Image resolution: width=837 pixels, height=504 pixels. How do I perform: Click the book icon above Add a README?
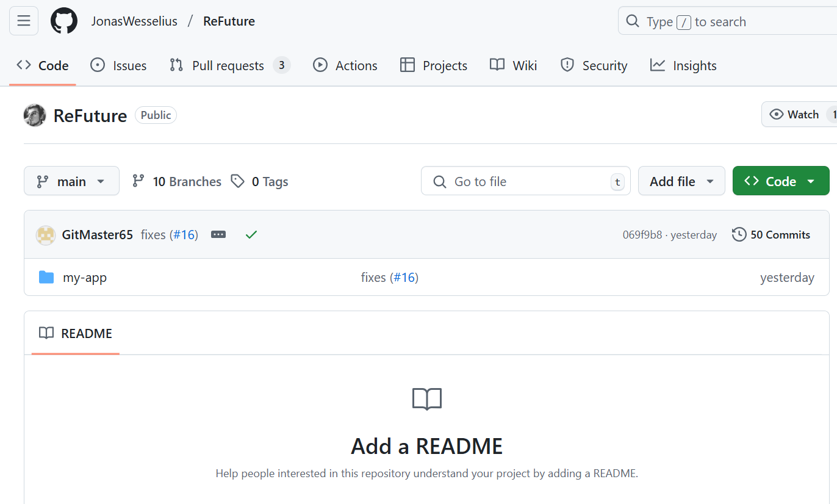(x=427, y=399)
